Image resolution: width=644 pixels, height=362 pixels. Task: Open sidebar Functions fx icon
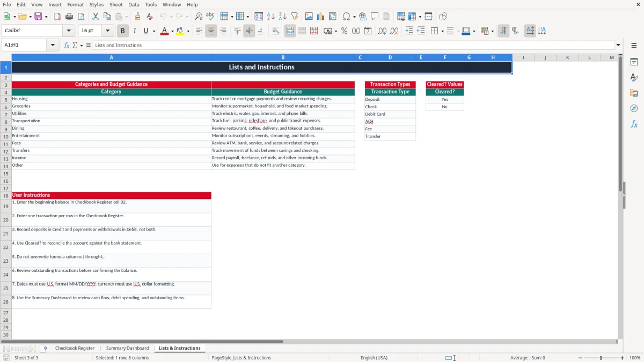[634, 124]
